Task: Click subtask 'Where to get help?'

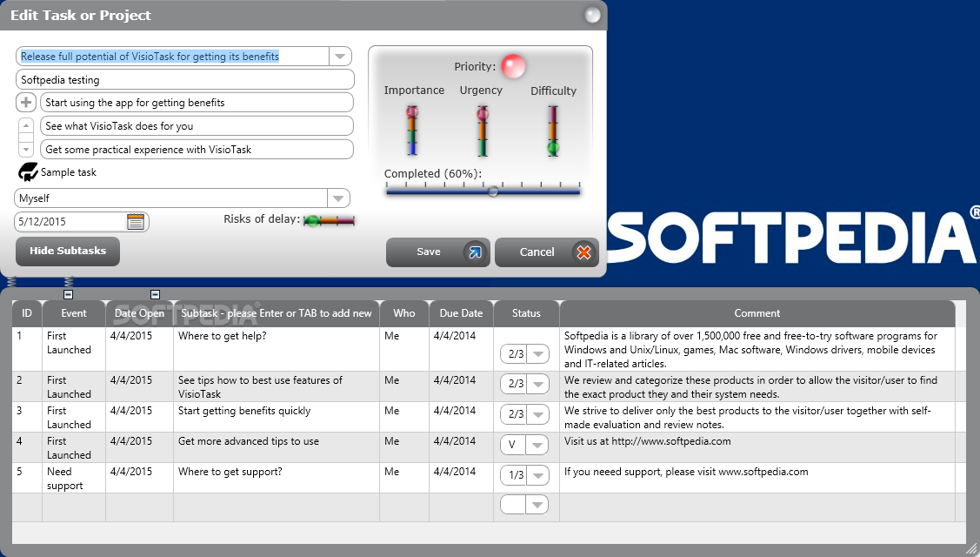Action: 223,336
